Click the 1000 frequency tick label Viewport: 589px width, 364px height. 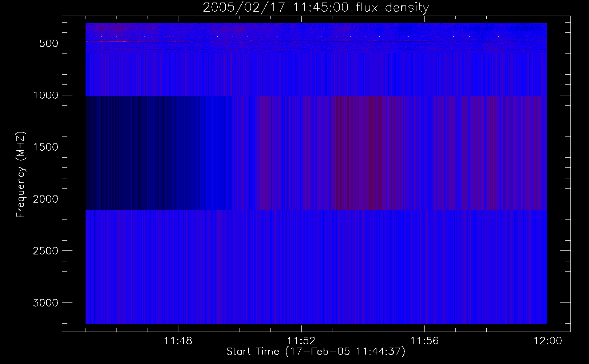[46, 95]
